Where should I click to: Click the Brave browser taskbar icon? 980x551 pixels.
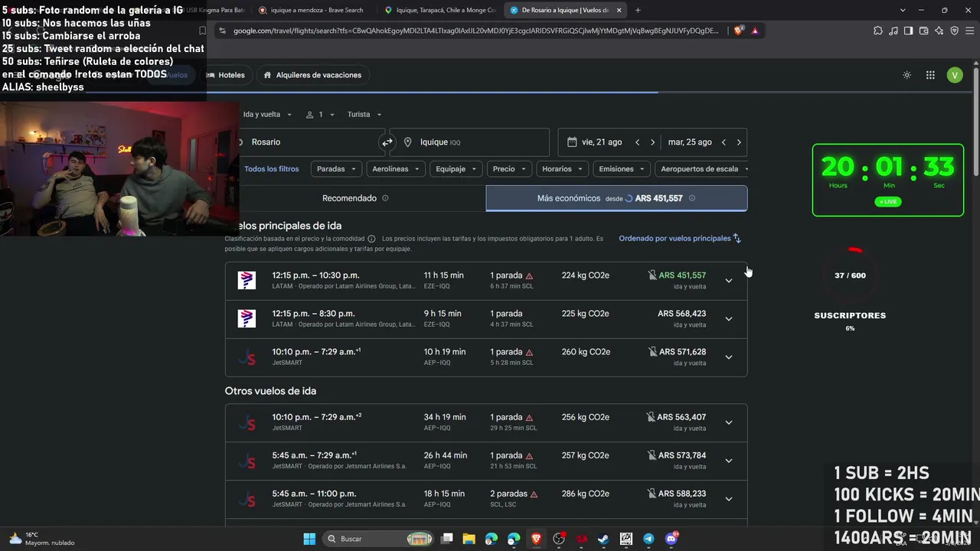click(536, 539)
